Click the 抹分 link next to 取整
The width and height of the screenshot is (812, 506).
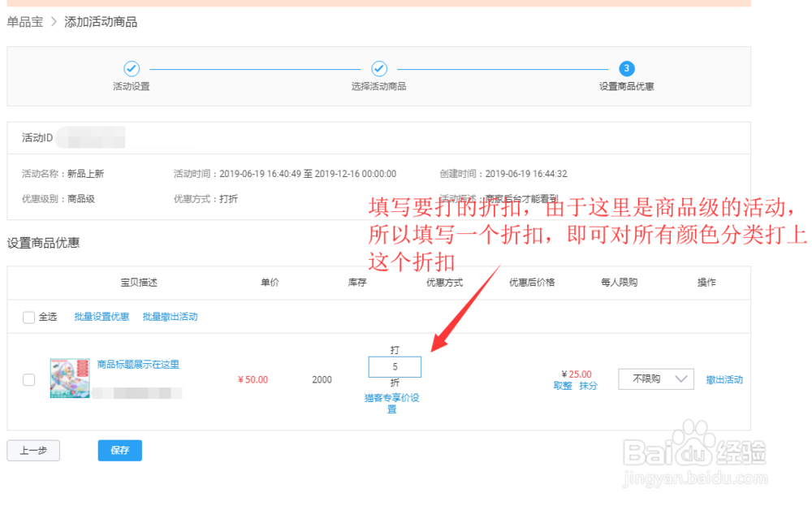[587, 386]
